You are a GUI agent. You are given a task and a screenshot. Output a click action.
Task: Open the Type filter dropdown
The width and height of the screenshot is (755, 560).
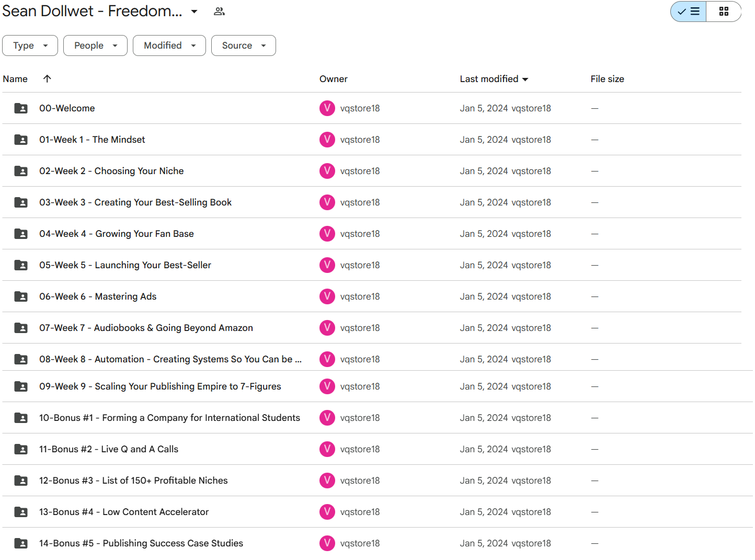[30, 45]
